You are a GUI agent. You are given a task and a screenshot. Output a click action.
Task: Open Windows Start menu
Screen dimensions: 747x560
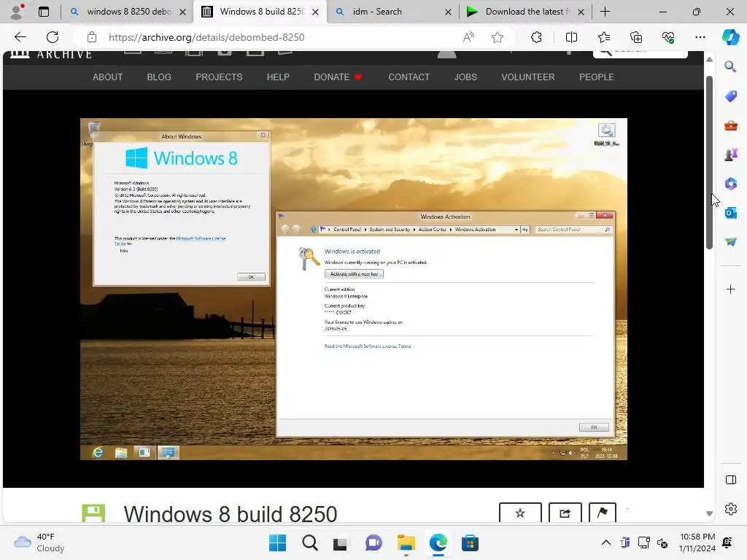pyautogui.click(x=277, y=542)
